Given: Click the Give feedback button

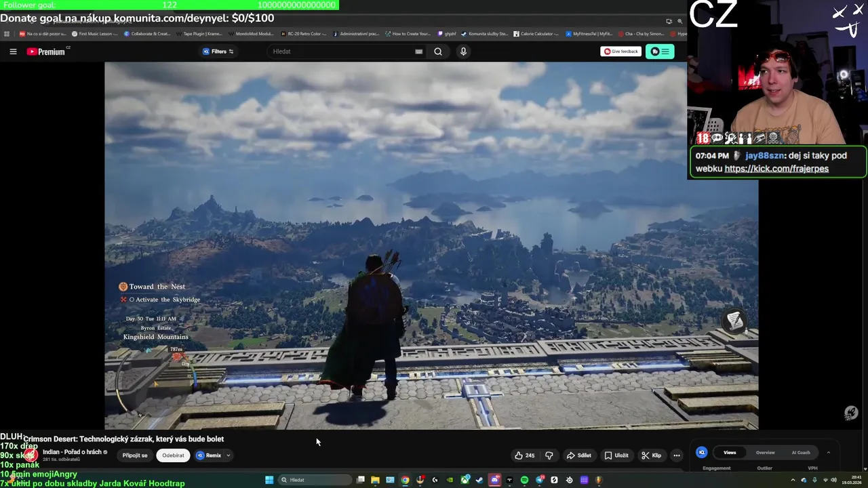Looking at the screenshot, I should coord(620,52).
